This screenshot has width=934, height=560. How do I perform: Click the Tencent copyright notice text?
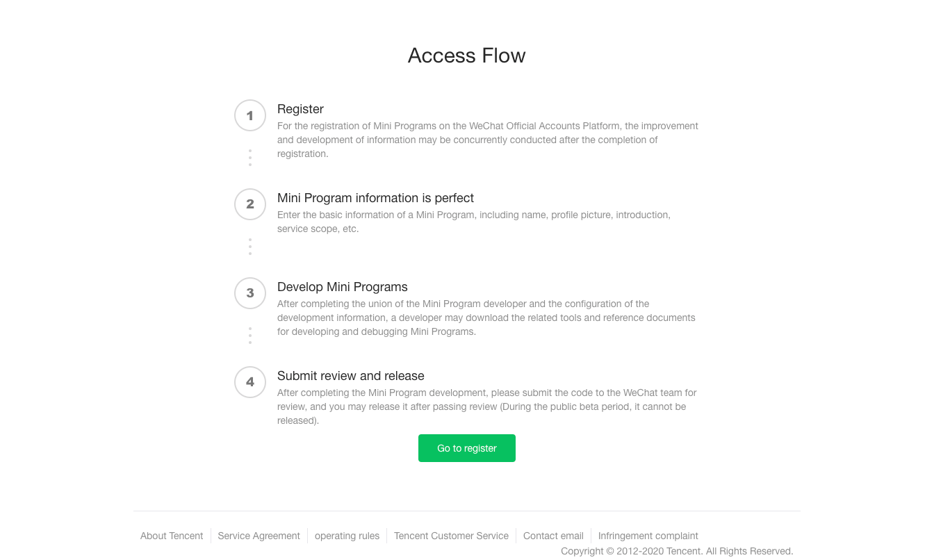[x=677, y=551]
